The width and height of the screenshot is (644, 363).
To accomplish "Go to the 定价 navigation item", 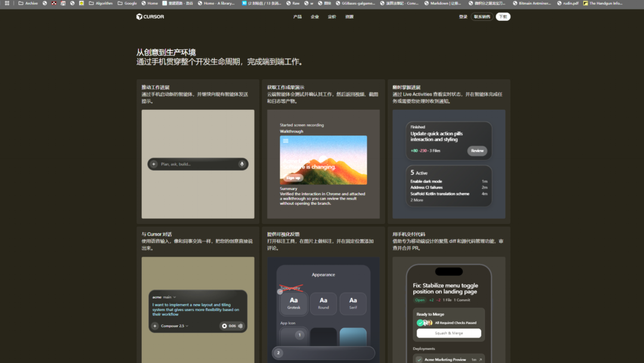I will (x=332, y=17).
